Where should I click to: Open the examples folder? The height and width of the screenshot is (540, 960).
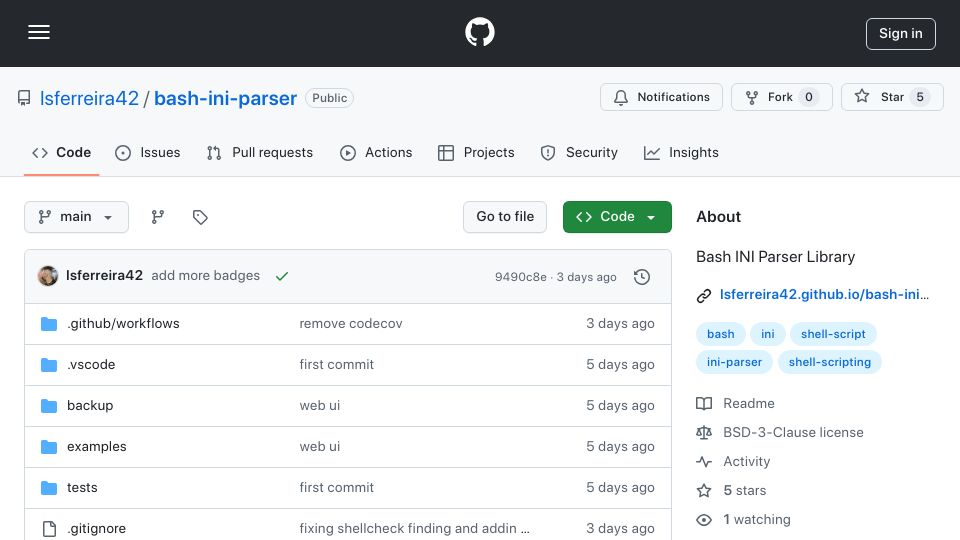pos(97,446)
